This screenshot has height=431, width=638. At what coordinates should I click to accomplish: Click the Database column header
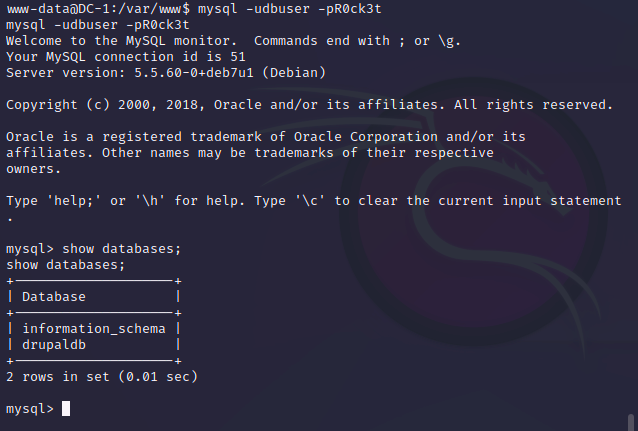[x=54, y=297]
